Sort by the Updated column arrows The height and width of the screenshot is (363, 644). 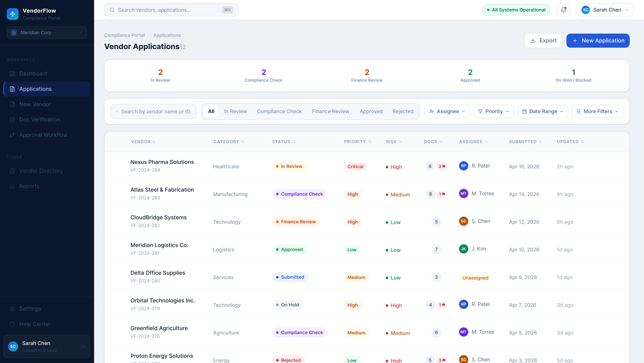[582, 142]
